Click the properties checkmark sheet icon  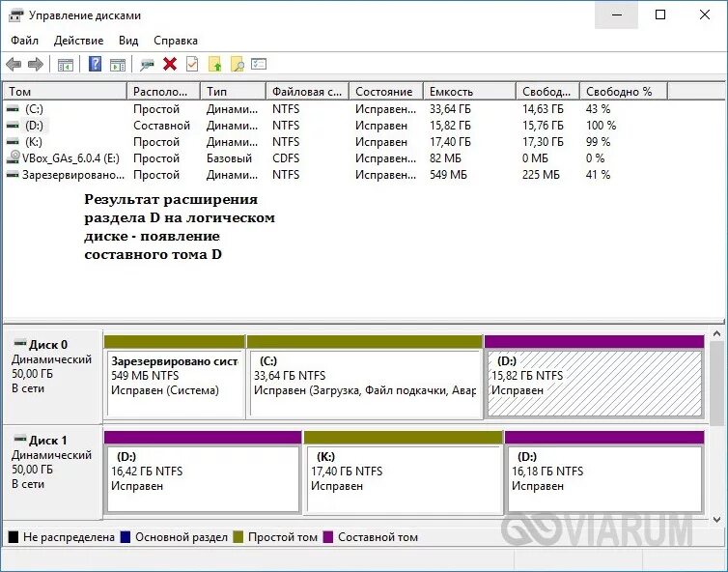[x=192, y=64]
